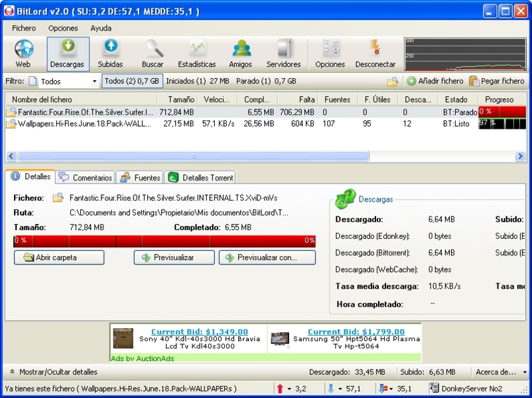Click the Abrir carpeta button

(59, 257)
